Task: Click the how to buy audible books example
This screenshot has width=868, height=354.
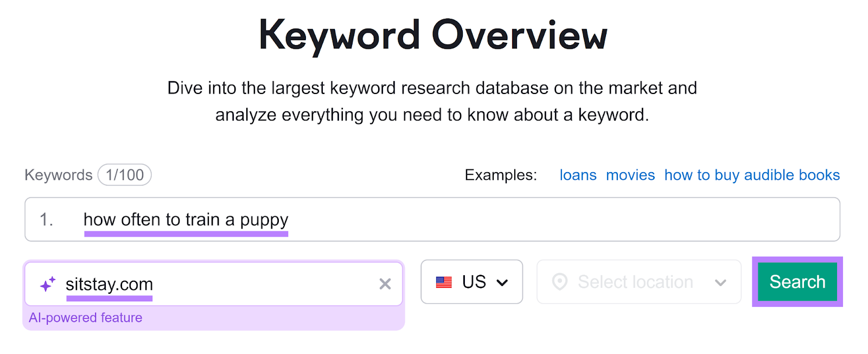Action: pyautogui.click(x=752, y=175)
